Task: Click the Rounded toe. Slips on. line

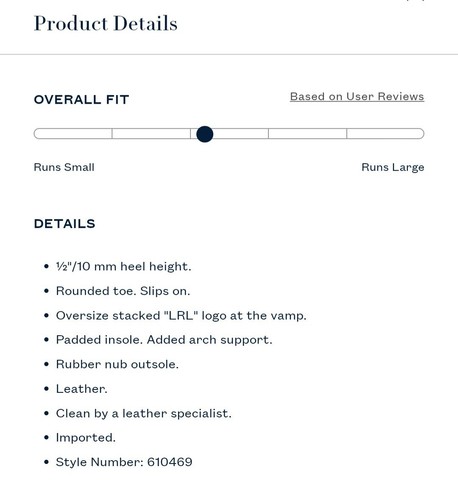Action: tap(123, 291)
